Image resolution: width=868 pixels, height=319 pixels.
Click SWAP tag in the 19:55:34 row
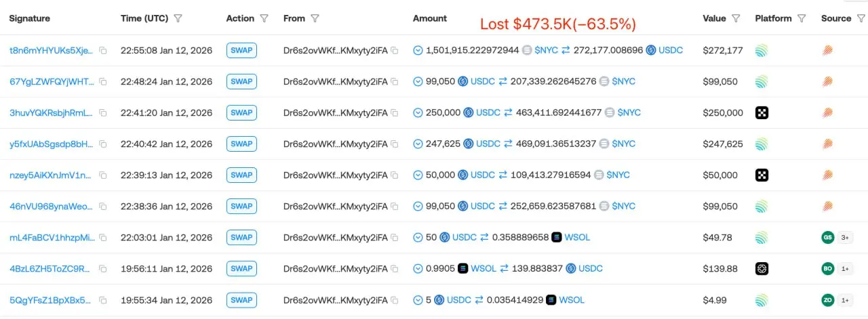coord(241,299)
